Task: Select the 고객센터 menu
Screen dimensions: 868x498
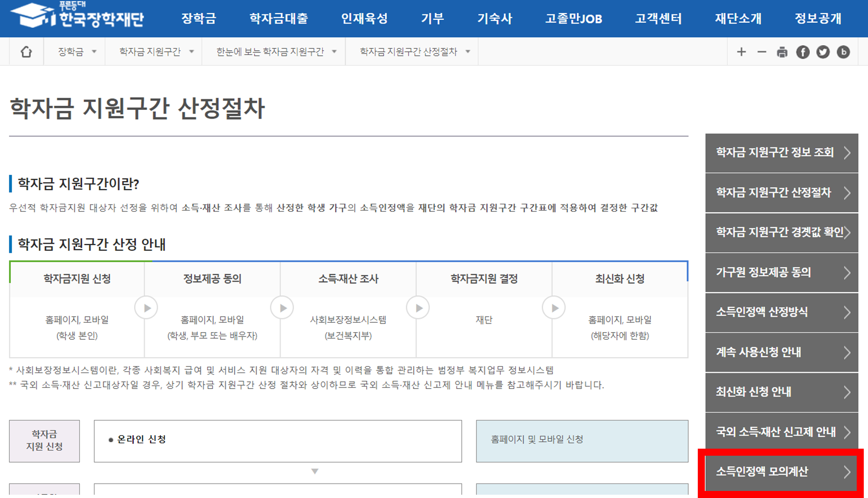Action: click(x=658, y=18)
